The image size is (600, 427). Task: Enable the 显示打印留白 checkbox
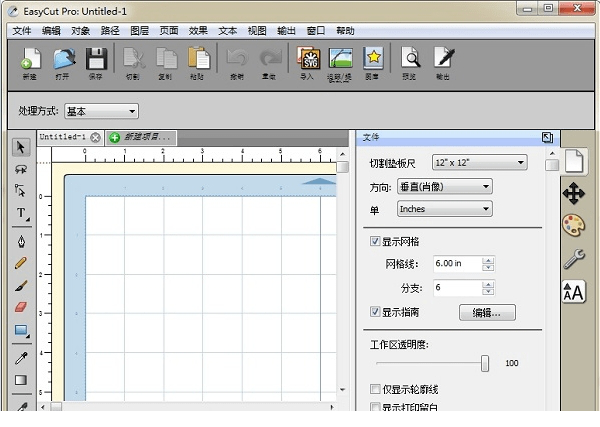click(375, 407)
